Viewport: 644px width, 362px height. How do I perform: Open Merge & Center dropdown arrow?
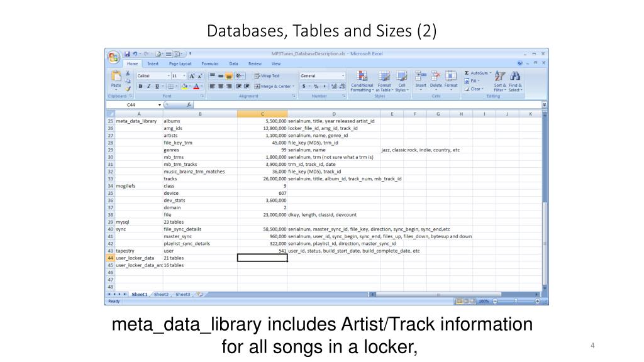coord(293,86)
